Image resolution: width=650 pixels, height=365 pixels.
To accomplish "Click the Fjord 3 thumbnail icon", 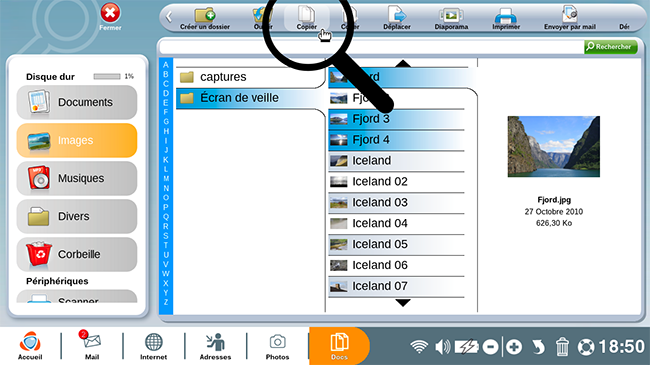I will pyautogui.click(x=339, y=119).
